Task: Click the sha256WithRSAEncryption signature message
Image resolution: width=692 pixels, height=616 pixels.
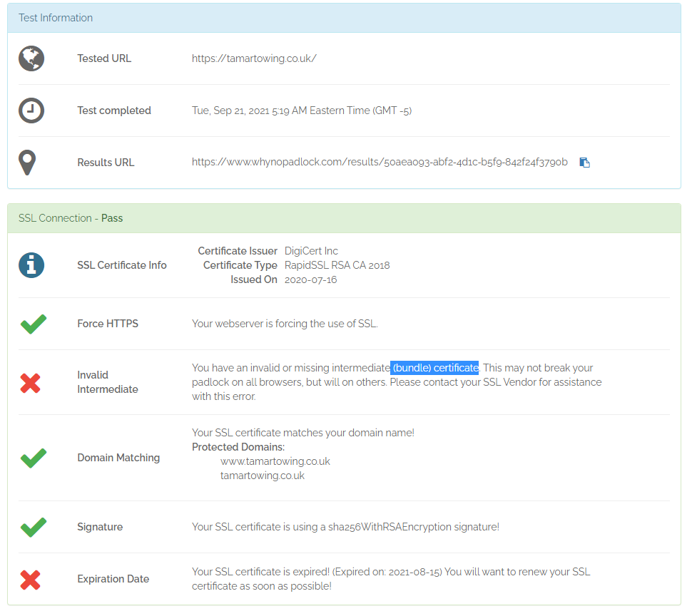Action: [x=345, y=527]
